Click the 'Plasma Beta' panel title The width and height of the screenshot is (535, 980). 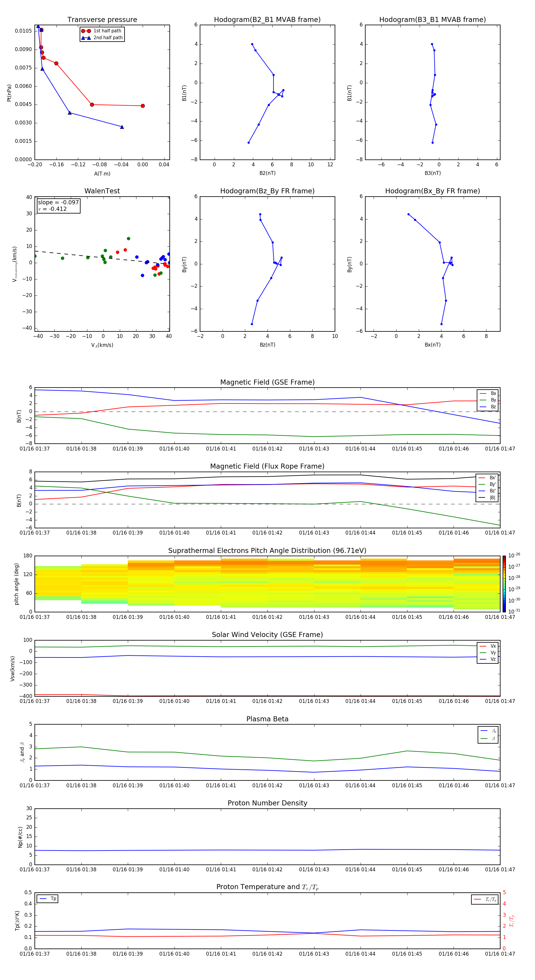(x=267, y=719)
